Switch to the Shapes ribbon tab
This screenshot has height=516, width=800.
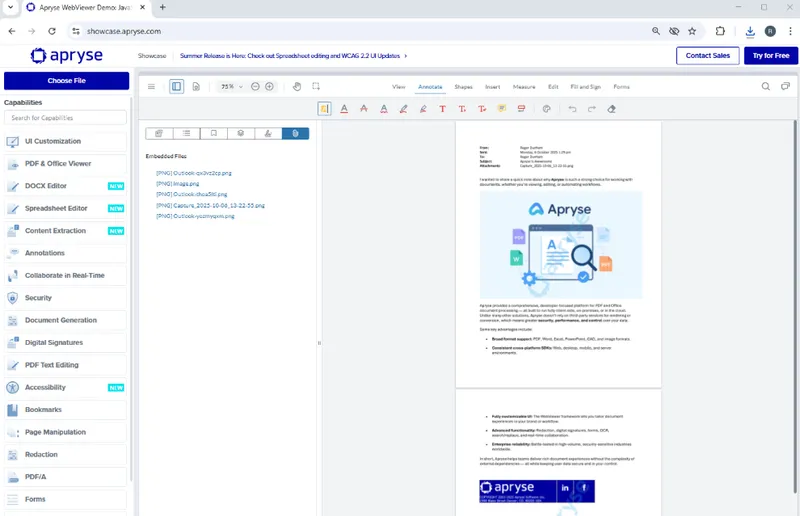463,87
